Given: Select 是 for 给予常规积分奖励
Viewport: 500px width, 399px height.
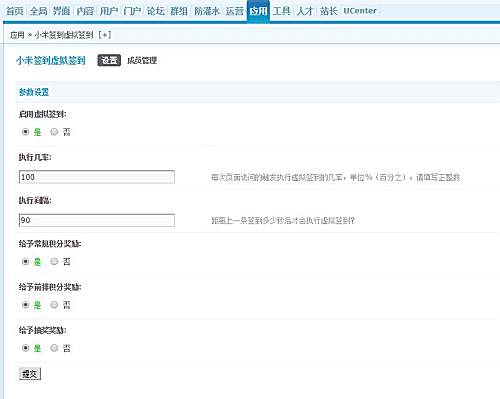Looking at the screenshot, I should 25,262.
